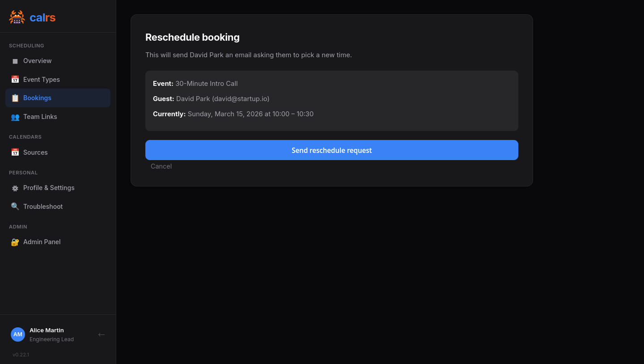The image size is (644, 364).
Task: Click the Team Links people icon
Action: point(15,117)
